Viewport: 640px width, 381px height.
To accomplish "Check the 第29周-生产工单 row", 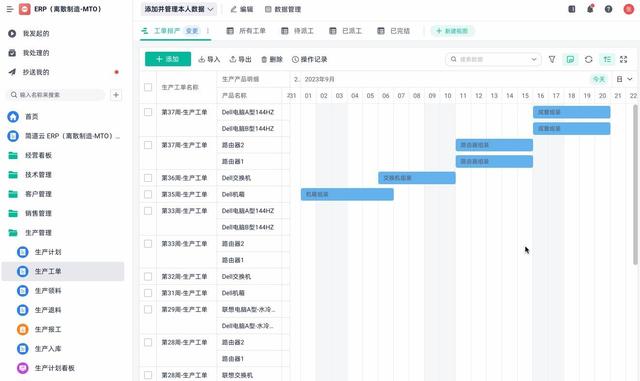I will click(148, 309).
